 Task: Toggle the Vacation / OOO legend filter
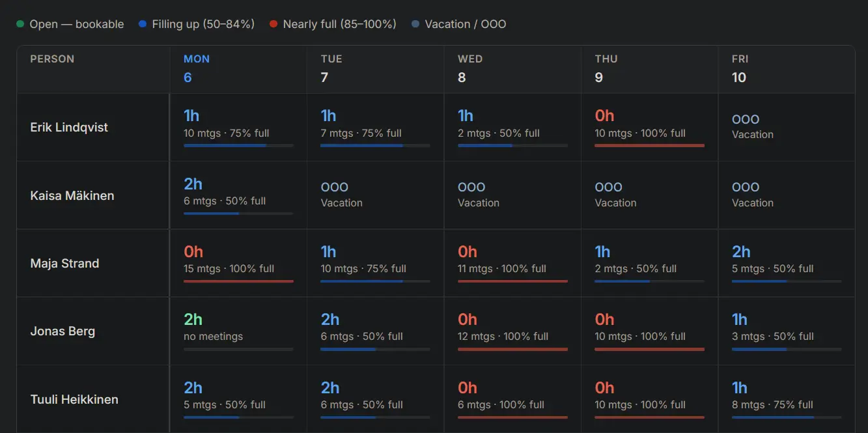(458, 23)
